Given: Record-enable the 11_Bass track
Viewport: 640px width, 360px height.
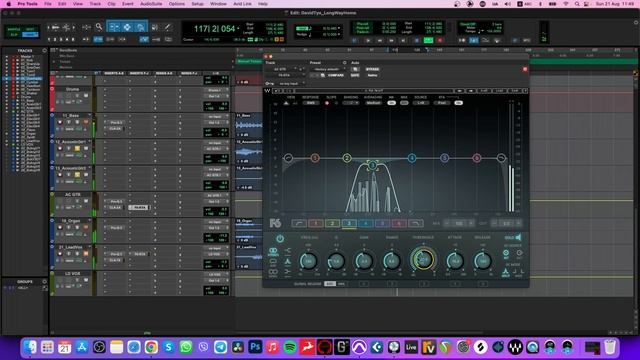Looking at the screenshot, I should click(60, 122).
